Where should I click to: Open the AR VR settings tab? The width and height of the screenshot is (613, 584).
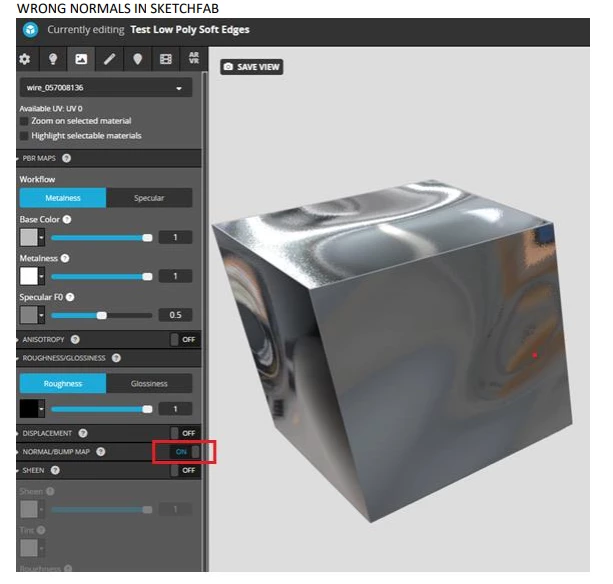pyautogui.click(x=194, y=58)
